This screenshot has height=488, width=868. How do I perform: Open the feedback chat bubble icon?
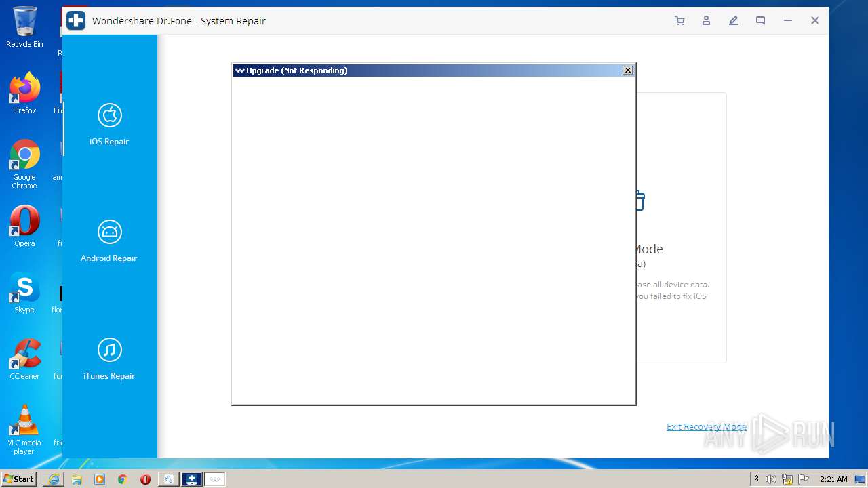[761, 21]
